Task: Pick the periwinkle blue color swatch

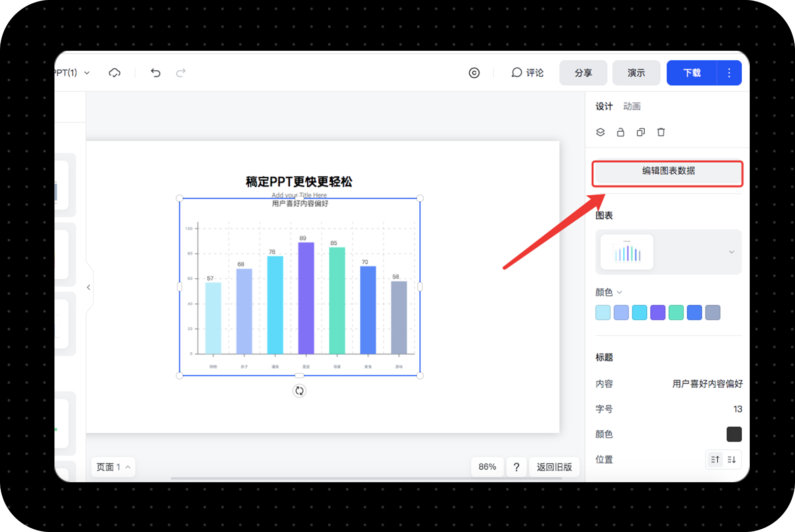Action: point(621,312)
